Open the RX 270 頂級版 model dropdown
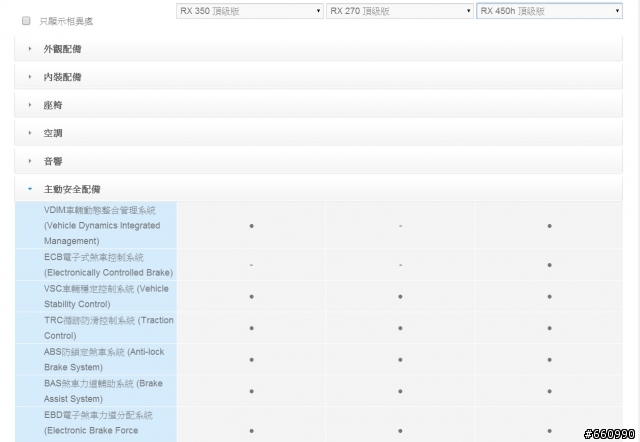 (400, 11)
